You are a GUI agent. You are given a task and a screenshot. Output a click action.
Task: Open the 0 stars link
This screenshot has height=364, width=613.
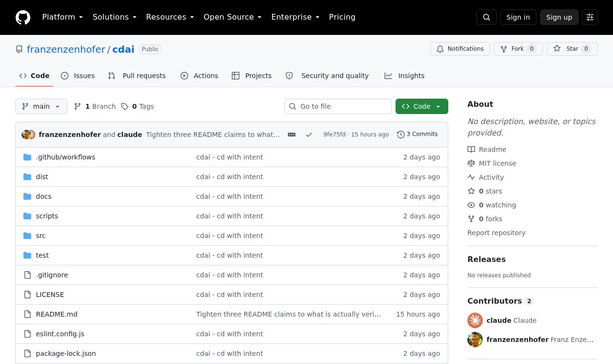pos(485,191)
